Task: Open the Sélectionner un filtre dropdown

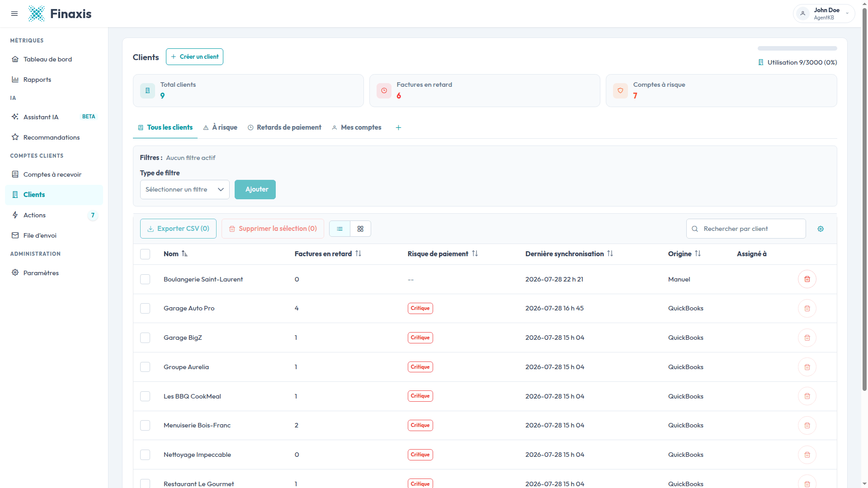Action: 185,189
